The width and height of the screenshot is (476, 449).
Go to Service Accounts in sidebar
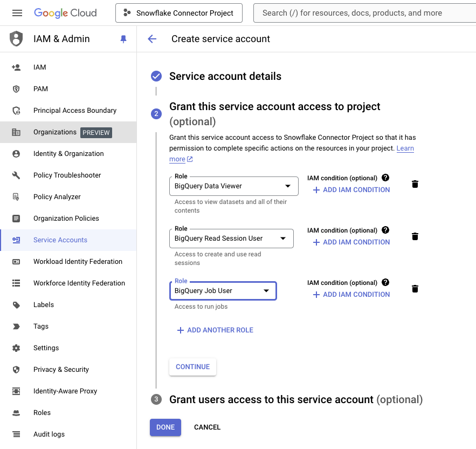click(x=60, y=240)
